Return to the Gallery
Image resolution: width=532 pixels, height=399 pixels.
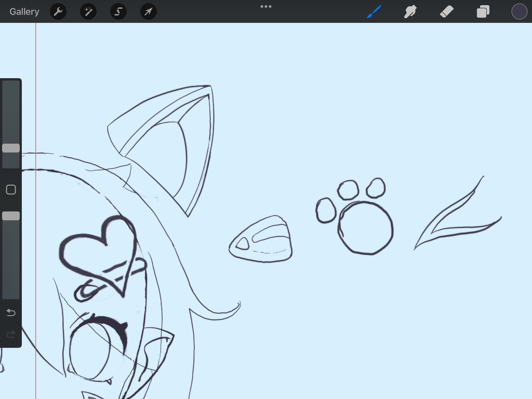tap(24, 12)
